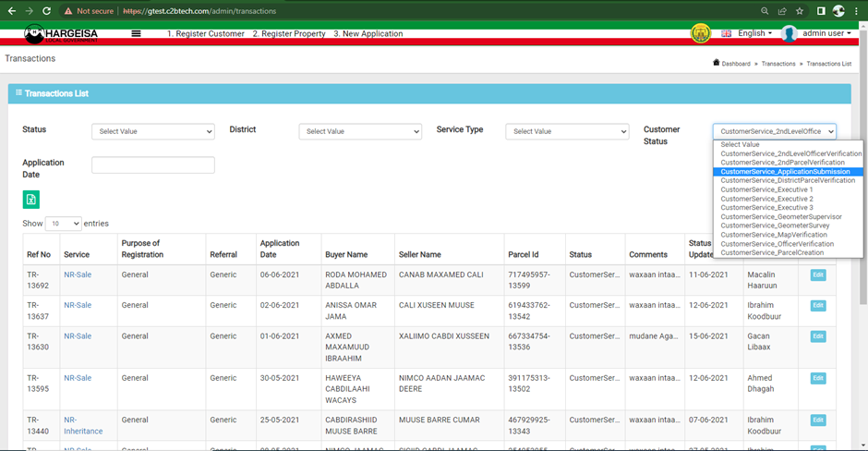
Task: Select CustomerService_GeometerSurvey option
Action: click(x=789, y=225)
